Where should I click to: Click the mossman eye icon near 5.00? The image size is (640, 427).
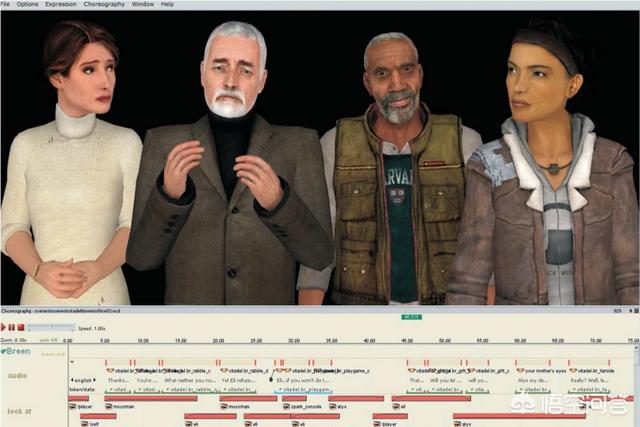tap(109, 407)
